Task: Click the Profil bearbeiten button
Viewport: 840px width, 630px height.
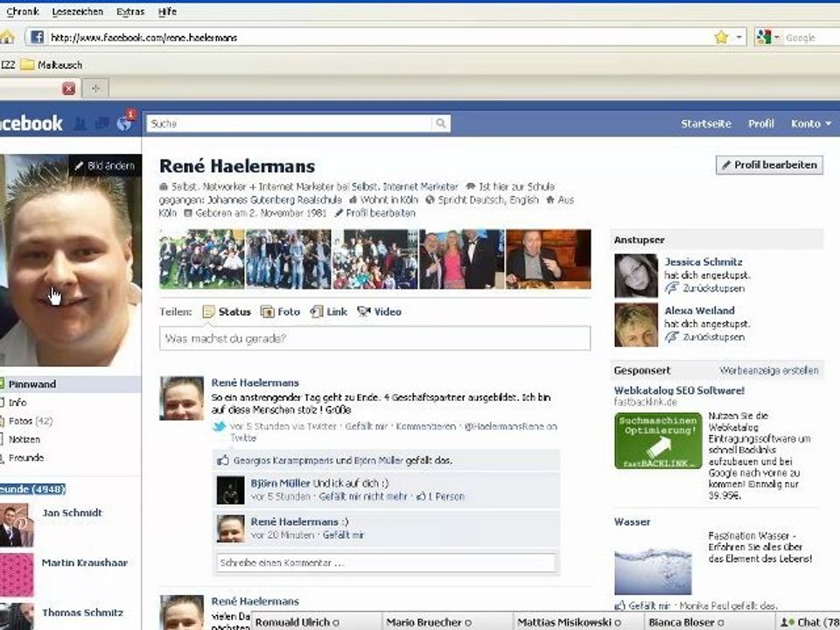Action: tap(769, 165)
